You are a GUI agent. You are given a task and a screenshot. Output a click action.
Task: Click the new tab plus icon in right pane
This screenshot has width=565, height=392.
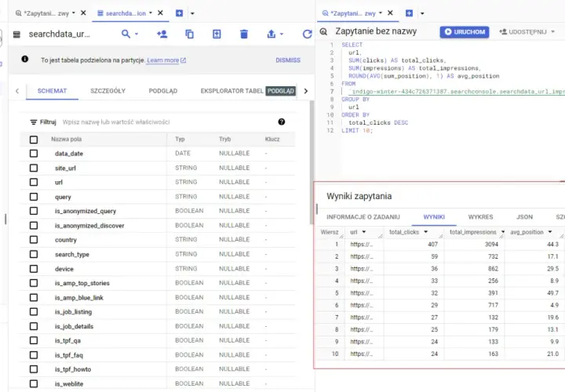coord(409,13)
